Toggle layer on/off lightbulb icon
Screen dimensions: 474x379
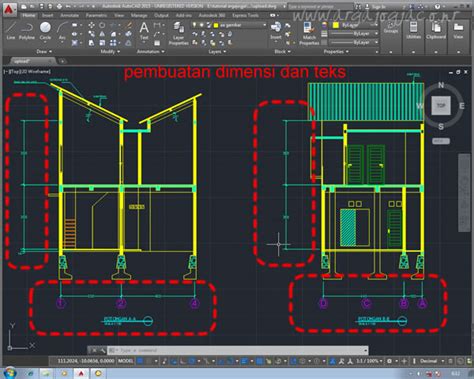coord(194,25)
